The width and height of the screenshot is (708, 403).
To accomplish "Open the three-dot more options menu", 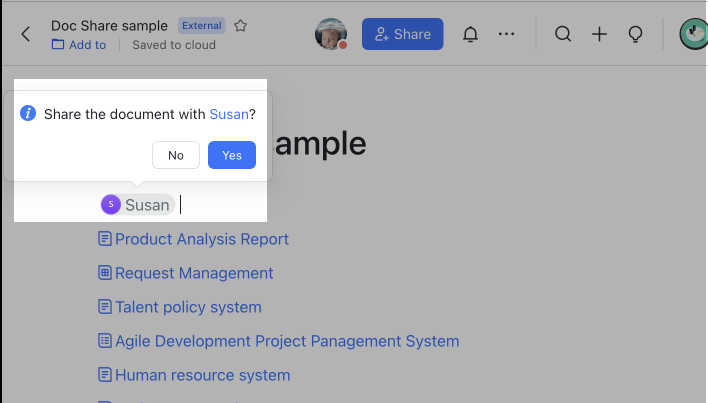I will tap(506, 34).
